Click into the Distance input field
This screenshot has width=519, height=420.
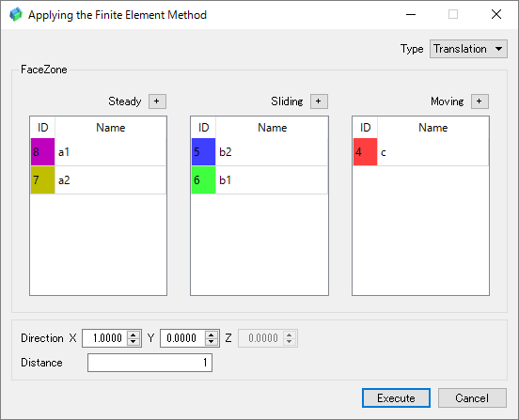(x=149, y=363)
